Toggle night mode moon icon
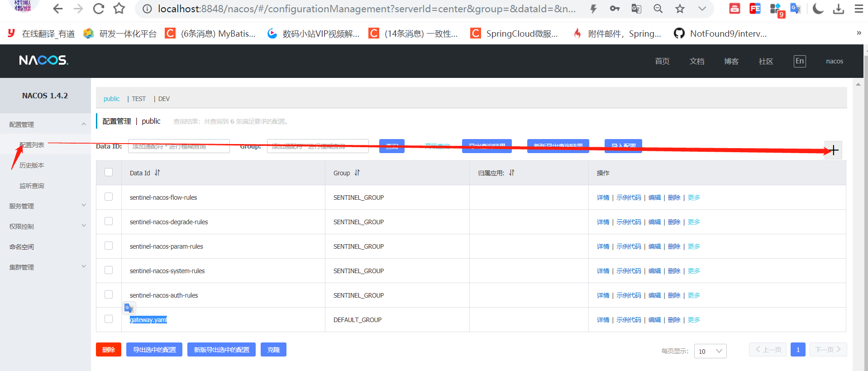The width and height of the screenshot is (868, 371). click(818, 9)
